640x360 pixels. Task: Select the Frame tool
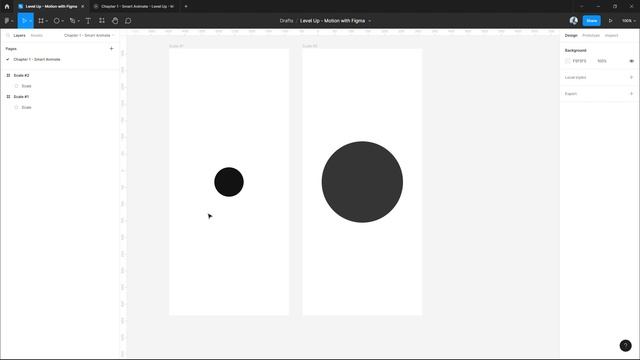41,20
